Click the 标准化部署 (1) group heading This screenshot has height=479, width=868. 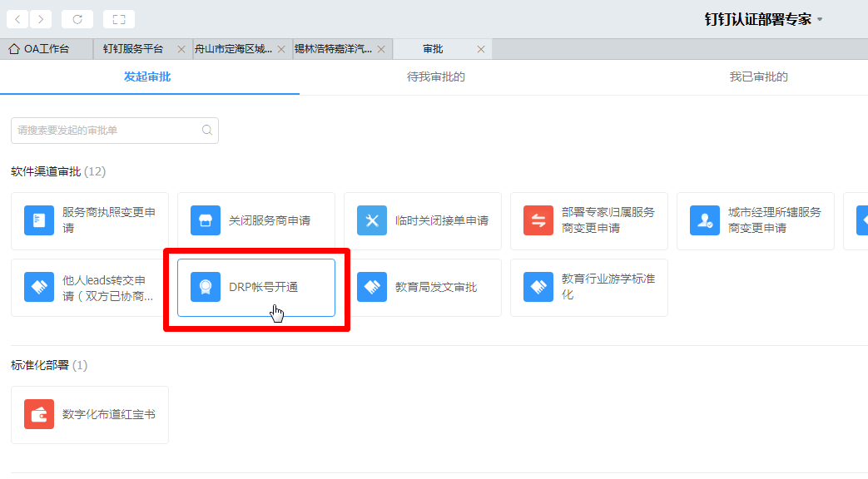point(49,365)
